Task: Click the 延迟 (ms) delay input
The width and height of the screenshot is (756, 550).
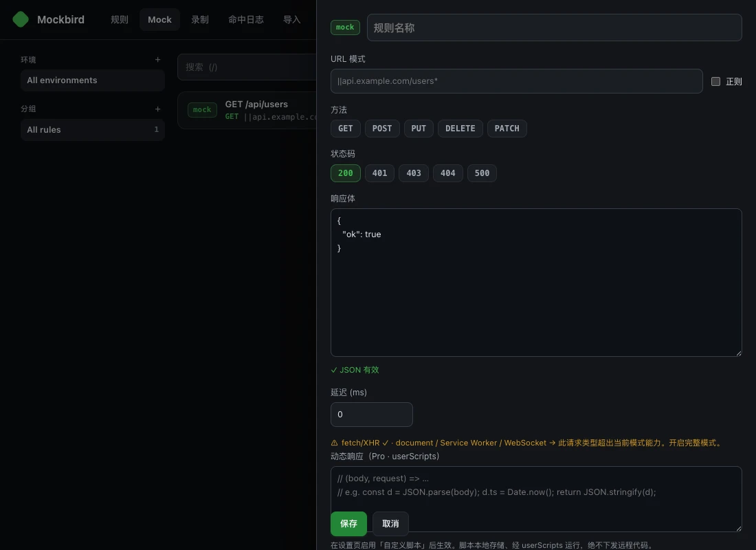Action: (372, 415)
